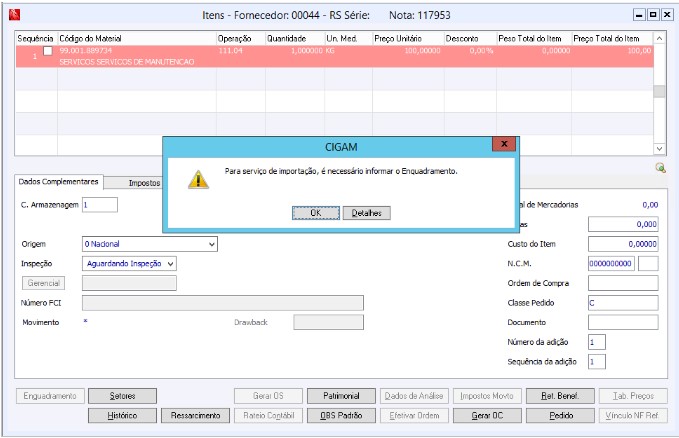The height and width of the screenshot is (438, 679).
Task: Click the Ordem de Compra field
Action: tap(623, 283)
